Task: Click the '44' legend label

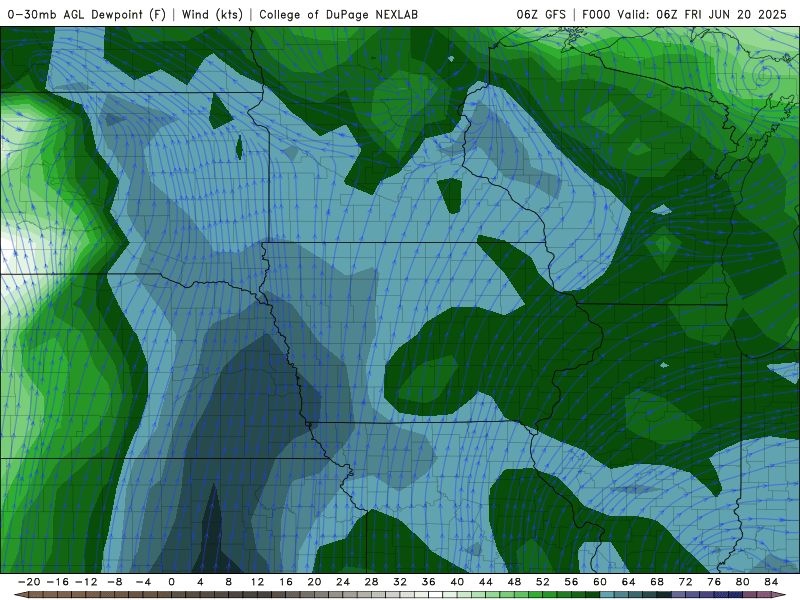Action: (486, 582)
